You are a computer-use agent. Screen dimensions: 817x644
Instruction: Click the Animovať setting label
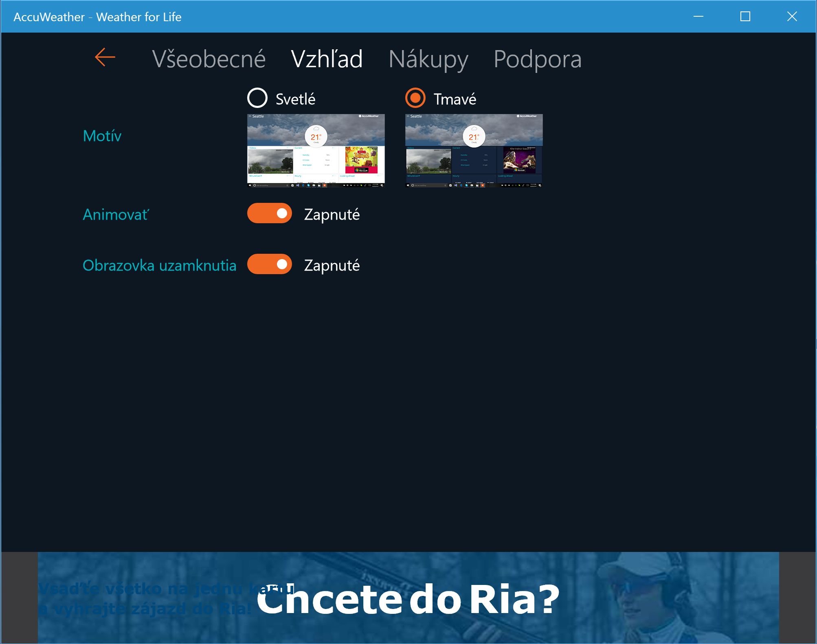pos(116,215)
